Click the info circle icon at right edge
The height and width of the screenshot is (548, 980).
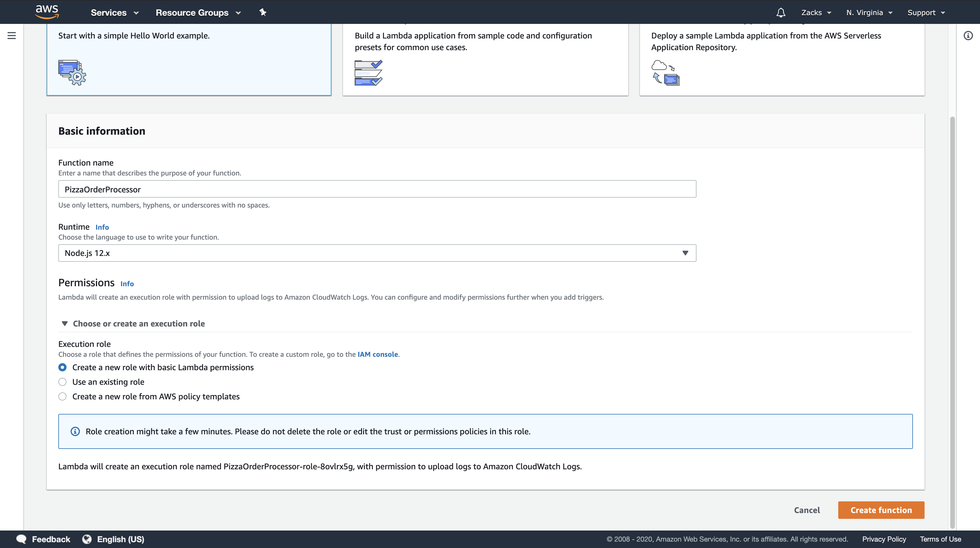pyautogui.click(x=968, y=36)
